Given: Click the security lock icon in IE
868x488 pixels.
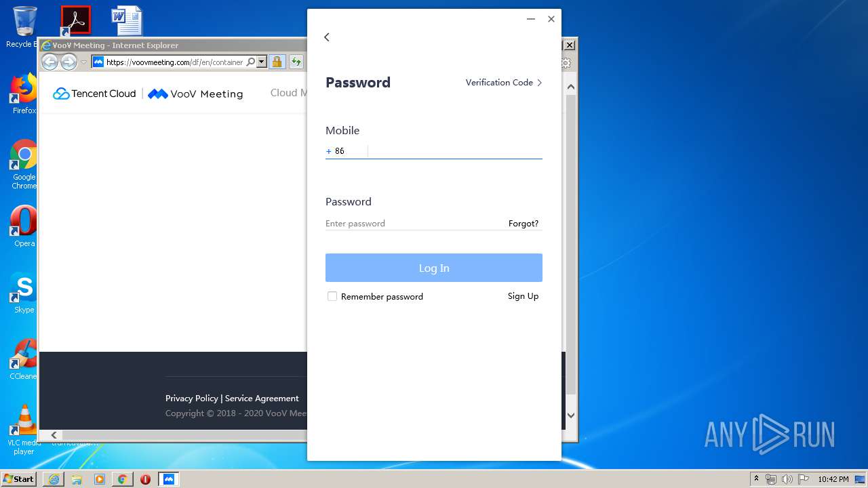Looking at the screenshot, I should pos(277,62).
